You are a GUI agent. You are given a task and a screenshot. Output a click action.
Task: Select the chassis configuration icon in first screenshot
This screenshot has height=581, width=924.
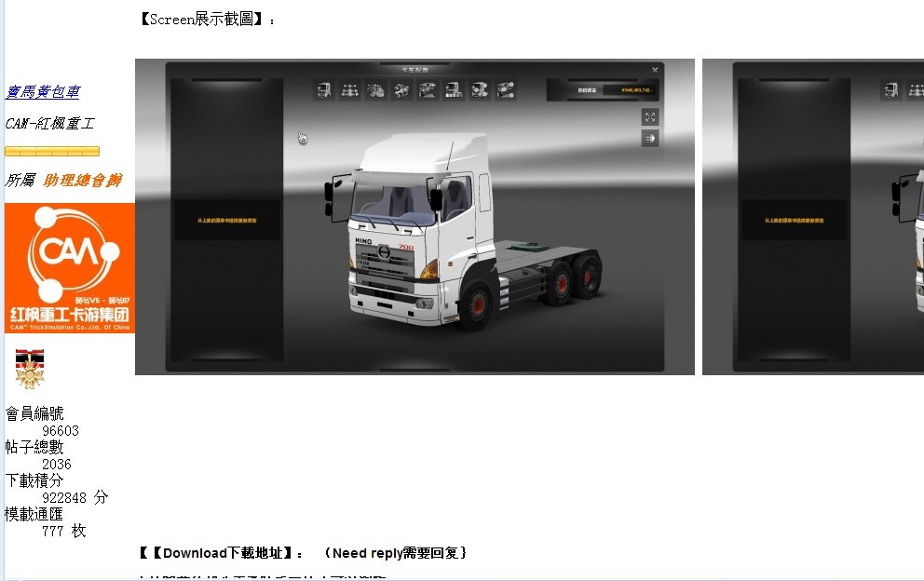[x=350, y=90]
